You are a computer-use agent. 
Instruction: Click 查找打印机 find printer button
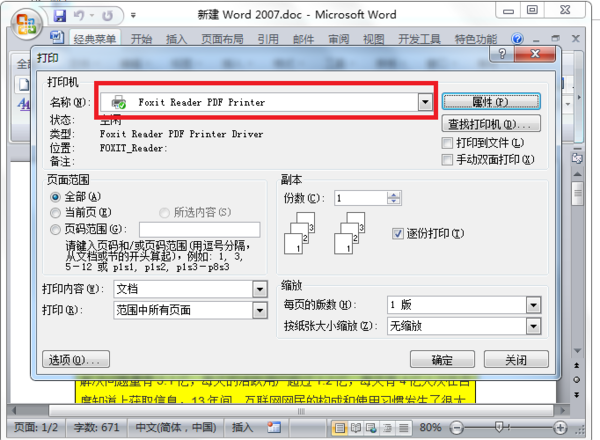pyautogui.click(x=491, y=124)
